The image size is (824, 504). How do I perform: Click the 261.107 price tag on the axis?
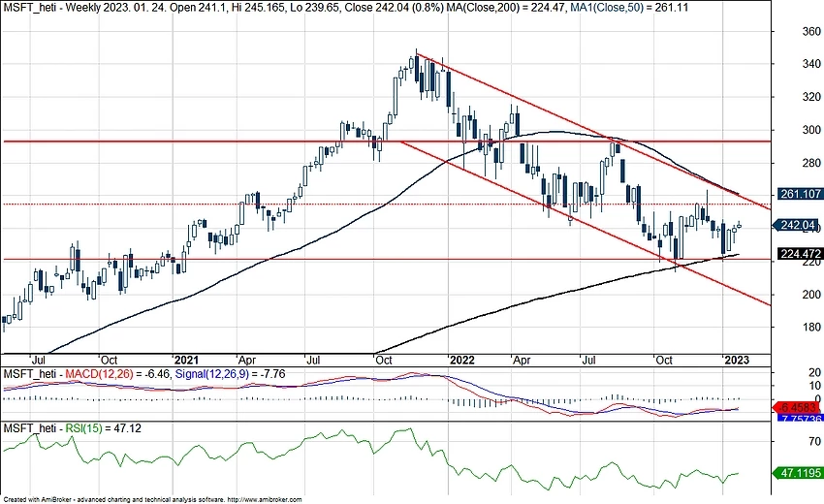click(x=800, y=194)
